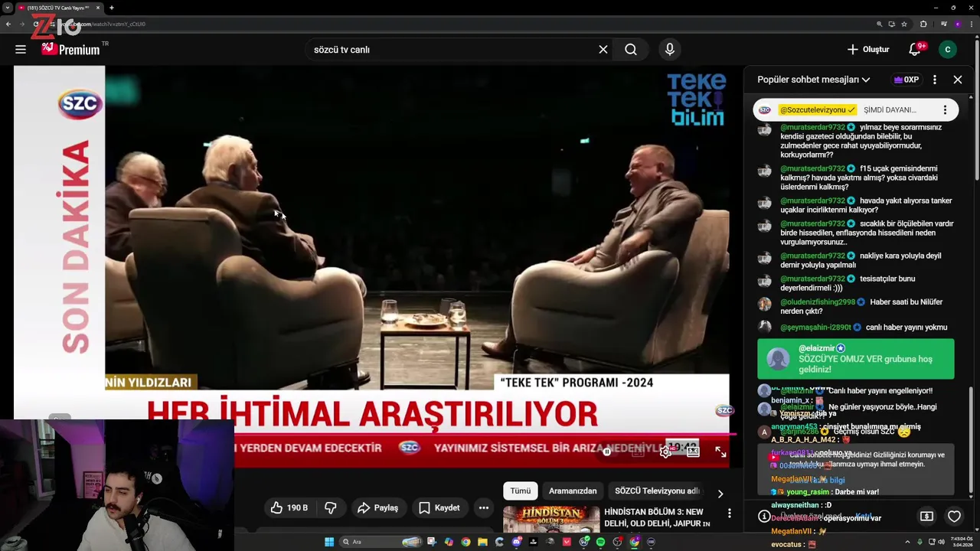
Task: Close the live chat panel
Action: [x=958, y=80]
